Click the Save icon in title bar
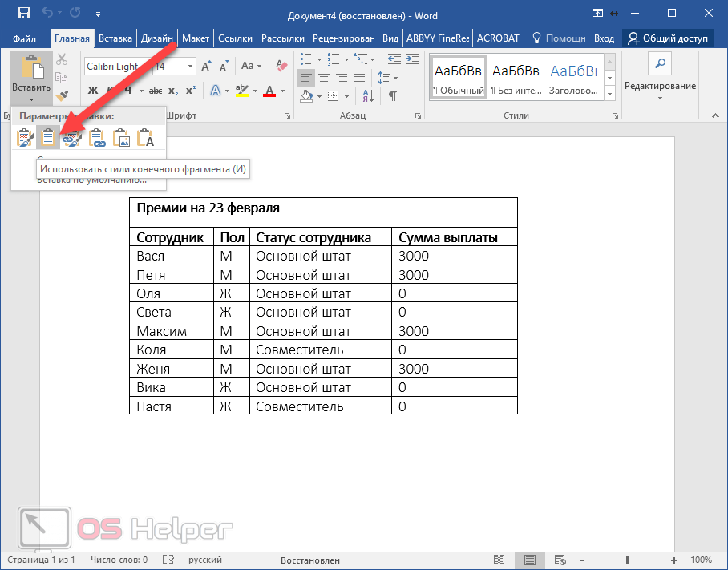This screenshot has height=570, width=728. tap(23, 14)
